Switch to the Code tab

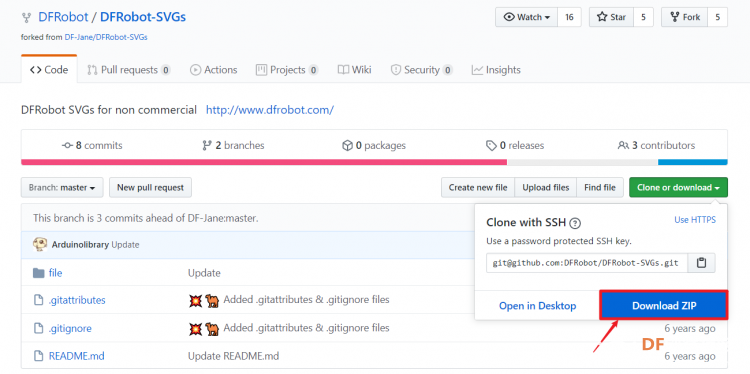pyautogui.click(x=49, y=70)
